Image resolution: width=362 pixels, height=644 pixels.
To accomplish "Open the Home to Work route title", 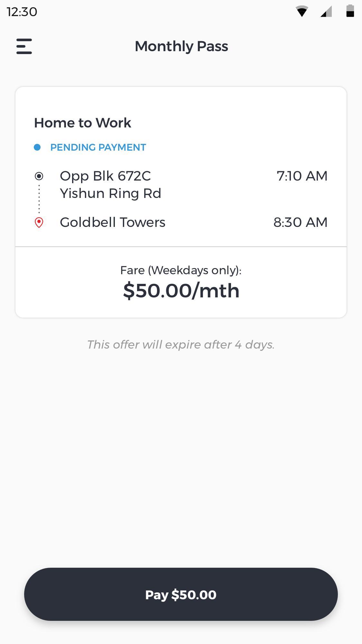I will pyautogui.click(x=83, y=123).
